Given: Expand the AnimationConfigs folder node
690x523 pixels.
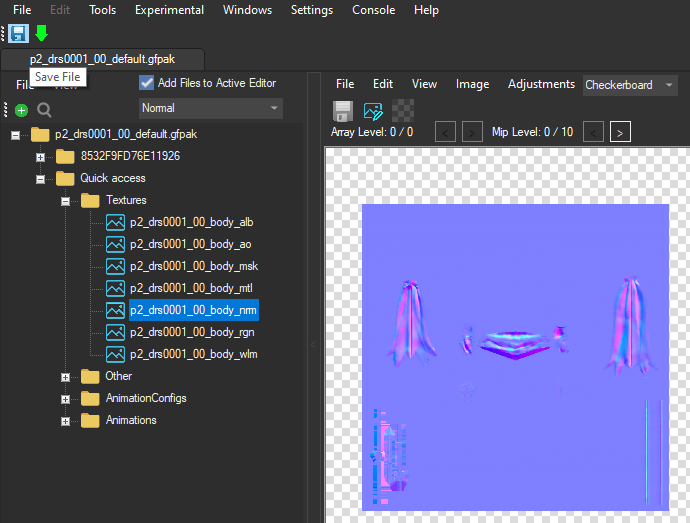Looking at the screenshot, I should click(x=66, y=400).
